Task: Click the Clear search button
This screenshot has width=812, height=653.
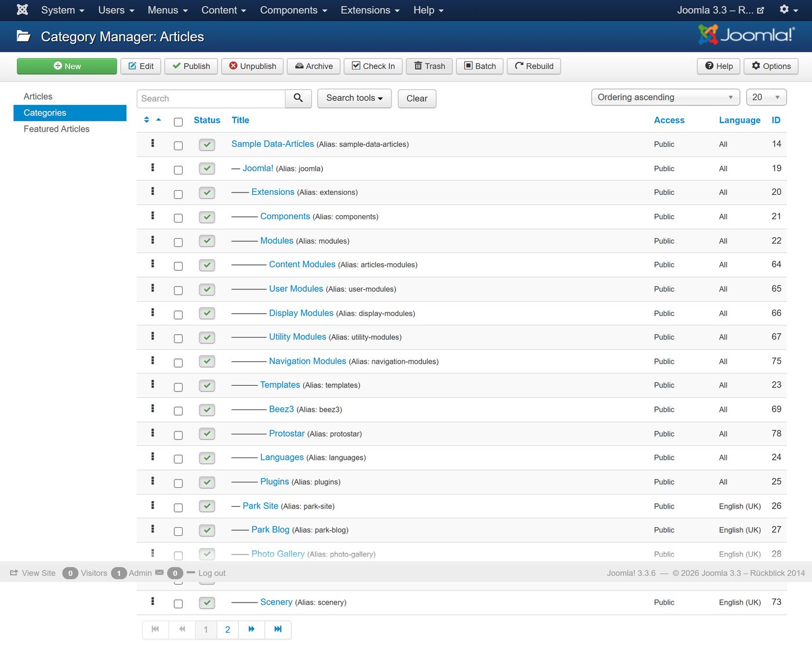Action: 417,99
